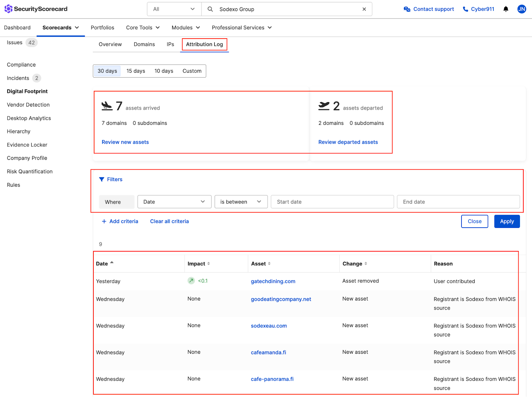This screenshot has height=397, width=532.
Task: Click the Filters funnel icon
Action: pos(102,179)
